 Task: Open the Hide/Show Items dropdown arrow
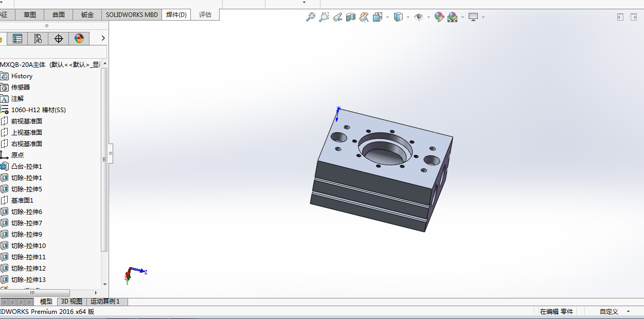click(x=428, y=17)
